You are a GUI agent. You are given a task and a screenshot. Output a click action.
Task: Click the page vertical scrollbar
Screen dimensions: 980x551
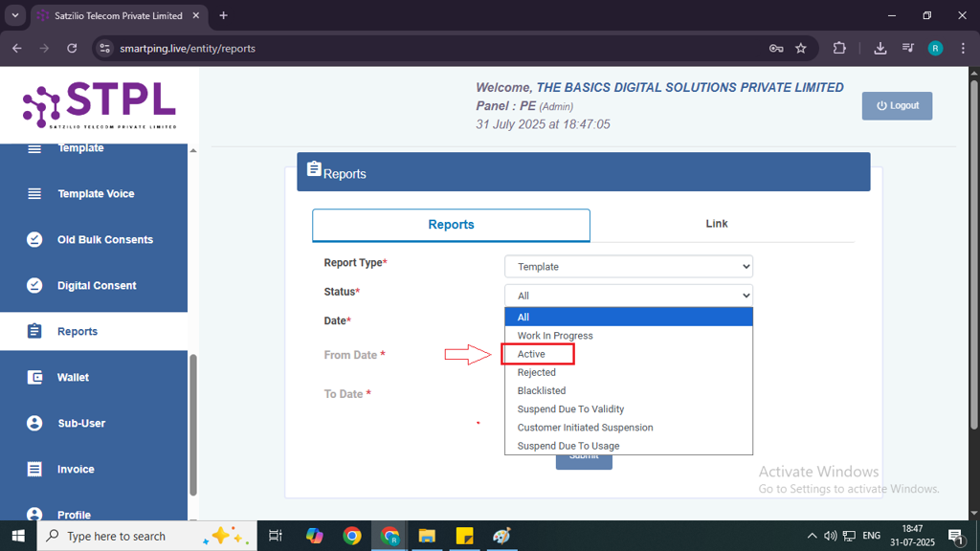[x=973, y=253]
